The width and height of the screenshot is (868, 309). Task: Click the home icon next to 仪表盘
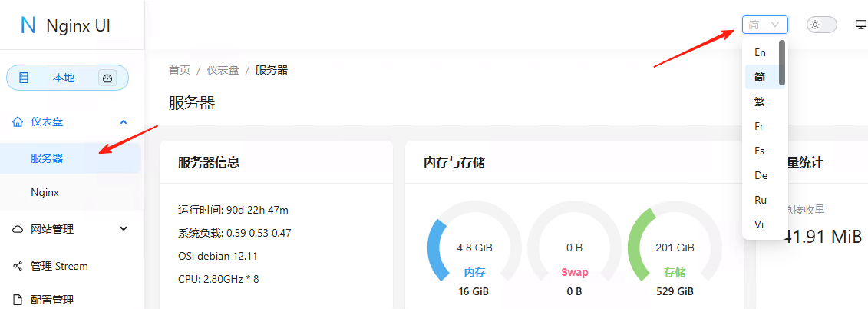[18, 121]
